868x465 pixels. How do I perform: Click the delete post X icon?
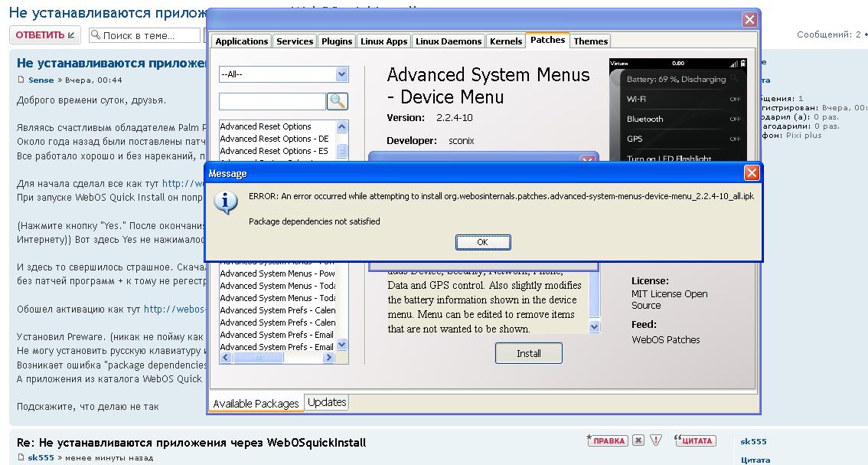click(x=638, y=440)
